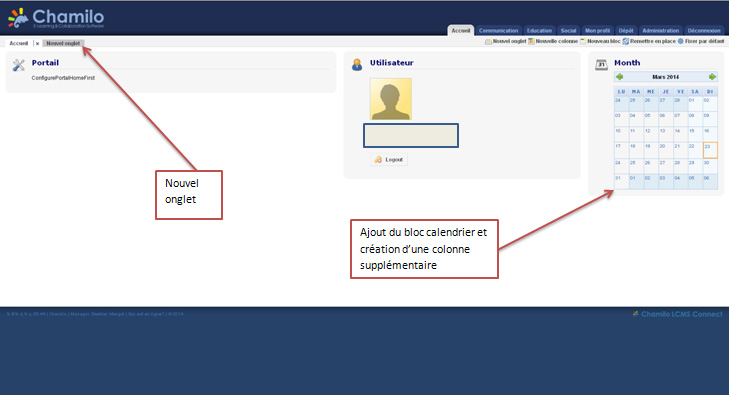Open the Social tab
Image resolution: width=729 pixels, height=395 pixels.
(x=568, y=31)
